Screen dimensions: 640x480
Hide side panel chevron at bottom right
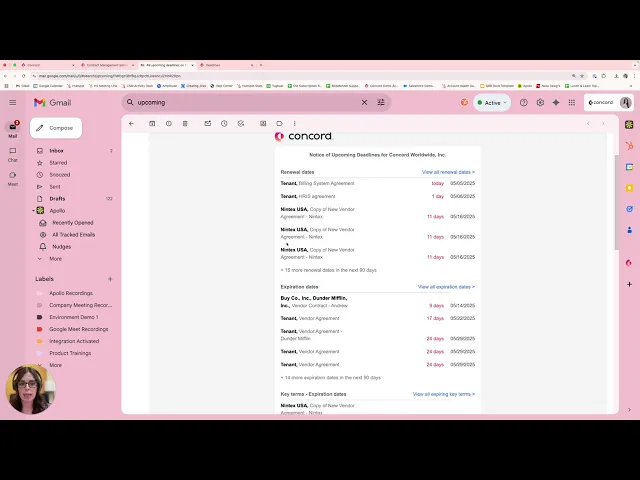[629, 409]
